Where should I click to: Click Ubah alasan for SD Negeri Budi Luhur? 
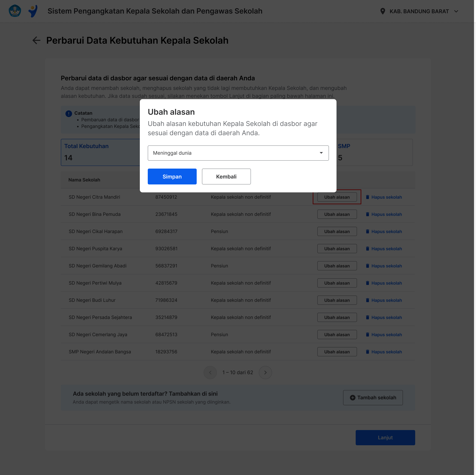[x=337, y=300]
